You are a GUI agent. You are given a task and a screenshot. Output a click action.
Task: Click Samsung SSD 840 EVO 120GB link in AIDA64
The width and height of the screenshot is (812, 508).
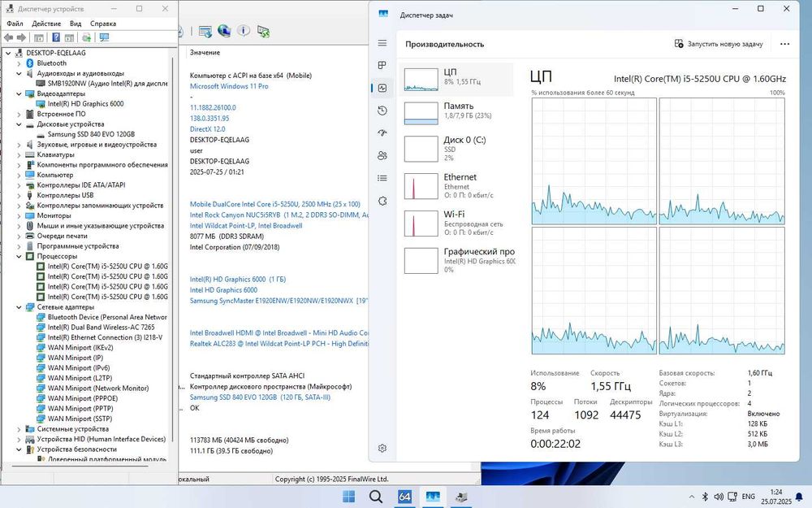(260, 397)
